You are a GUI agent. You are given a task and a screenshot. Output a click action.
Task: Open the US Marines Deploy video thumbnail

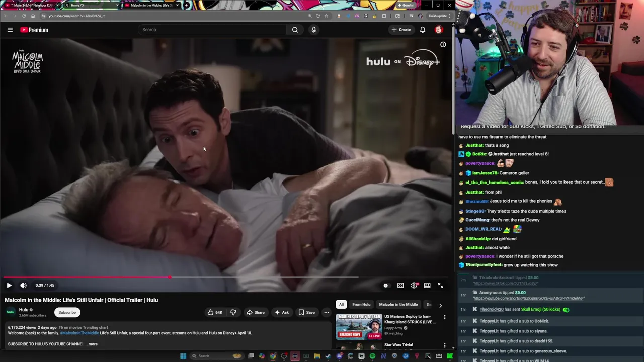pyautogui.click(x=359, y=327)
